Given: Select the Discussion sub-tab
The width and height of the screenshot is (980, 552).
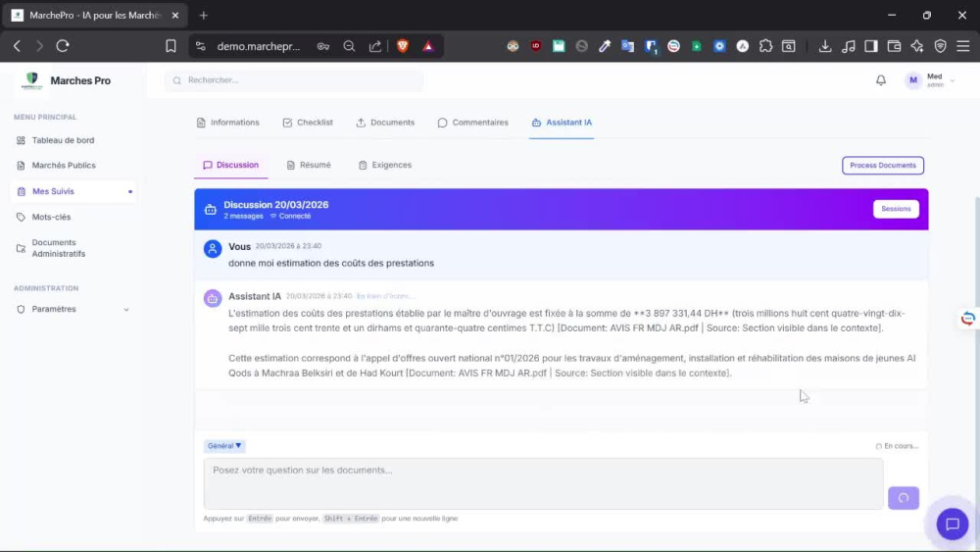Looking at the screenshot, I should (230, 165).
